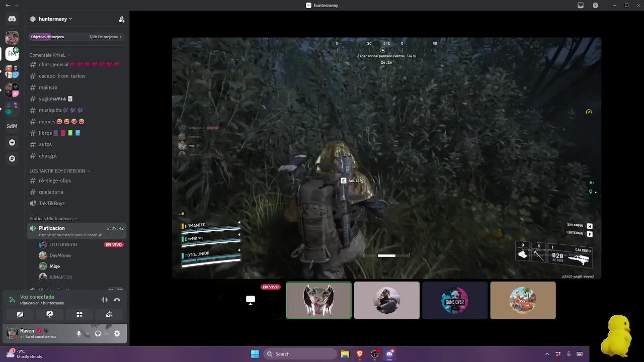Open the cat avatar server
The height and width of the screenshot is (362, 644).
[12, 37]
